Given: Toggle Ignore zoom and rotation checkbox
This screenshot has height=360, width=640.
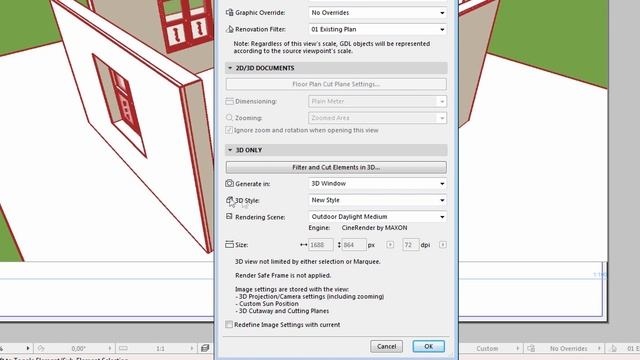Looking at the screenshot, I should coord(229,130).
